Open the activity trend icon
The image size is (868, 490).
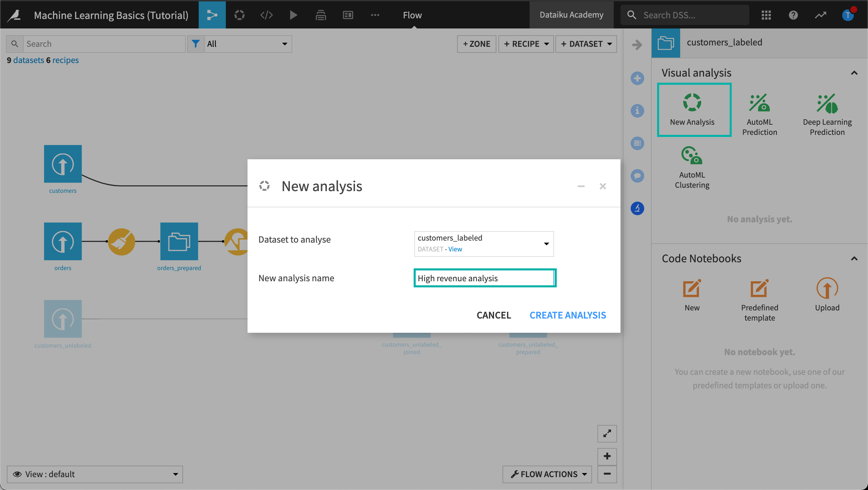[x=821, y=15]
